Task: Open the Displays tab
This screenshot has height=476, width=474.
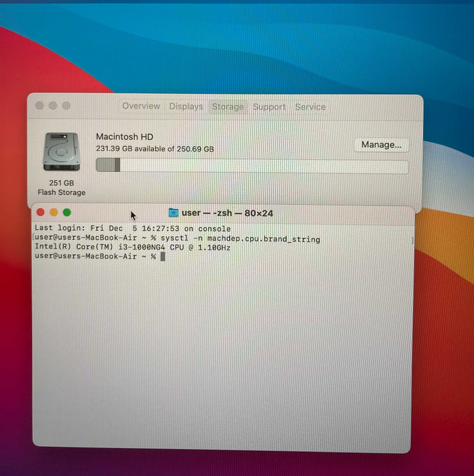Action: (x=186, y=106)
